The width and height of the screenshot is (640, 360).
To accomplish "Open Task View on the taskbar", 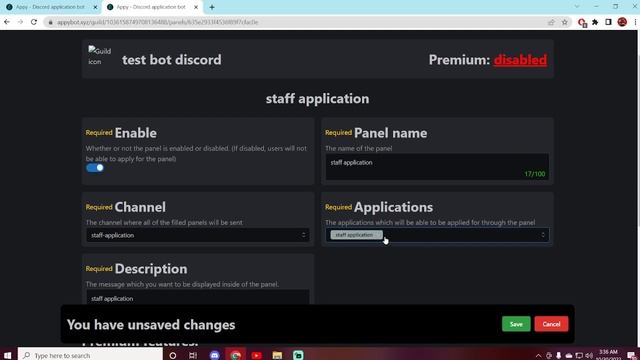I will coord(193,355).
